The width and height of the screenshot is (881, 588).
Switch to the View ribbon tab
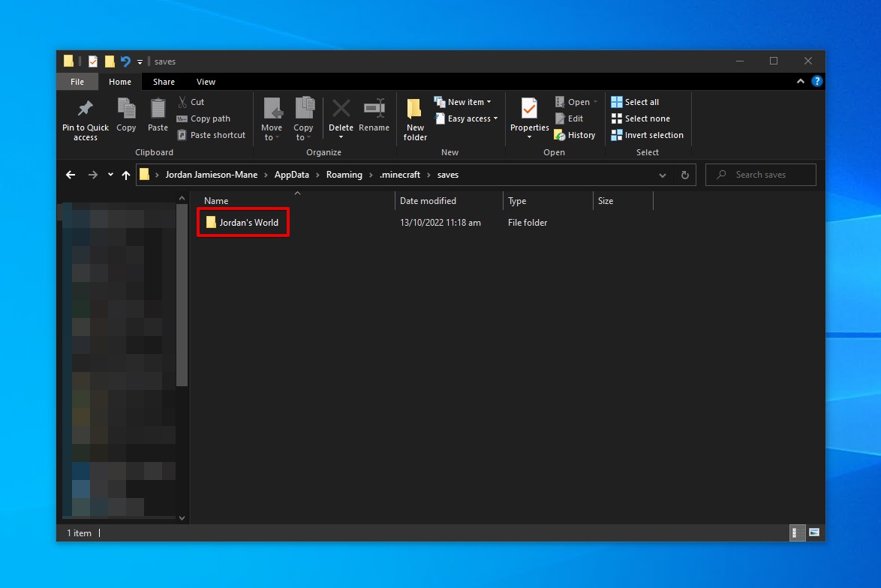[x=206, y=82]
